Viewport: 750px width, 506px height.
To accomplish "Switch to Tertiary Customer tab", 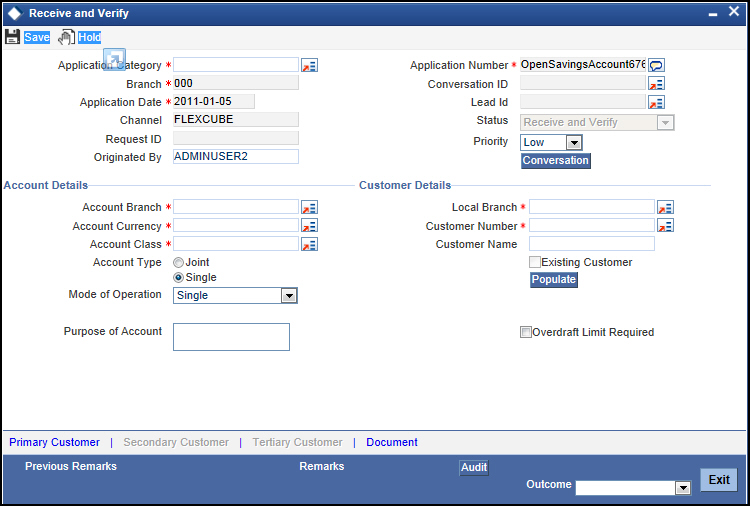I will click(x=298, y=442).
